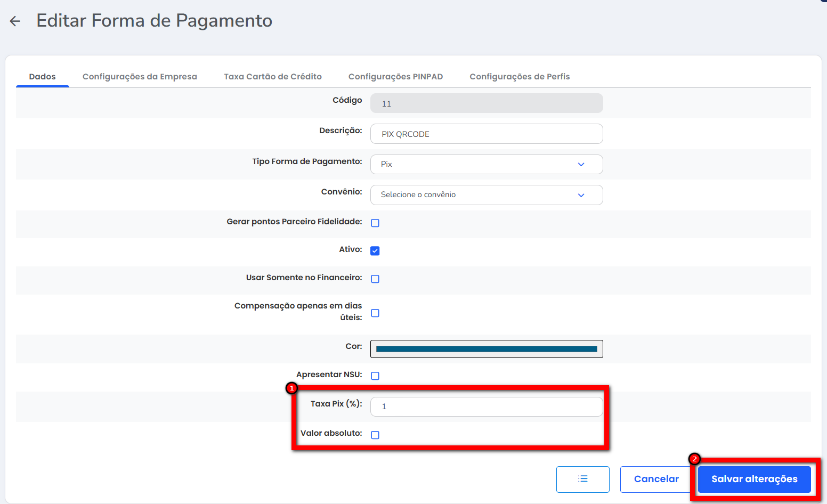Tick the Valor absoluto checkbox
The height and width of the screenshot is (504, 827).
tap(375, 435)
